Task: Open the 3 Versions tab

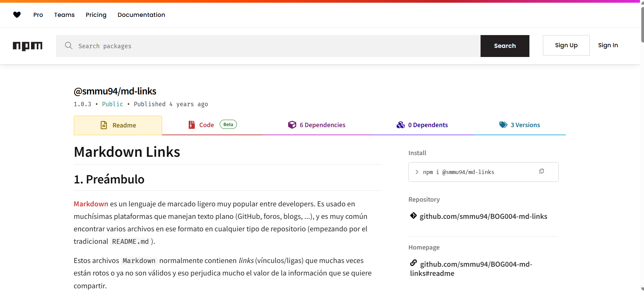Action: [520, 125]
